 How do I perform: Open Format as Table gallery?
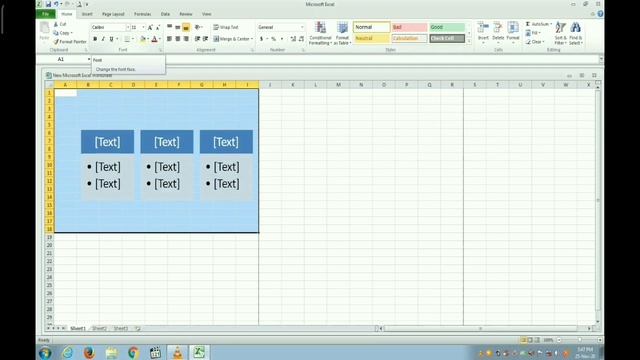pos(342,33)
